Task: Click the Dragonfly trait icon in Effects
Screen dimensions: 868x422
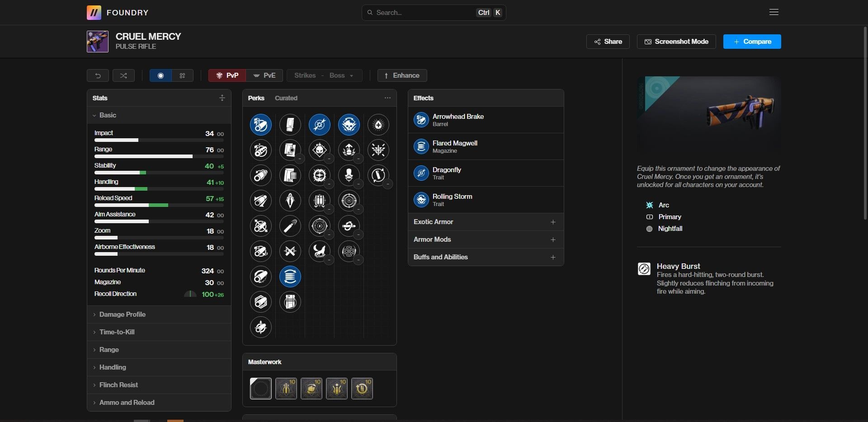Action: click(x=421, y=173)
